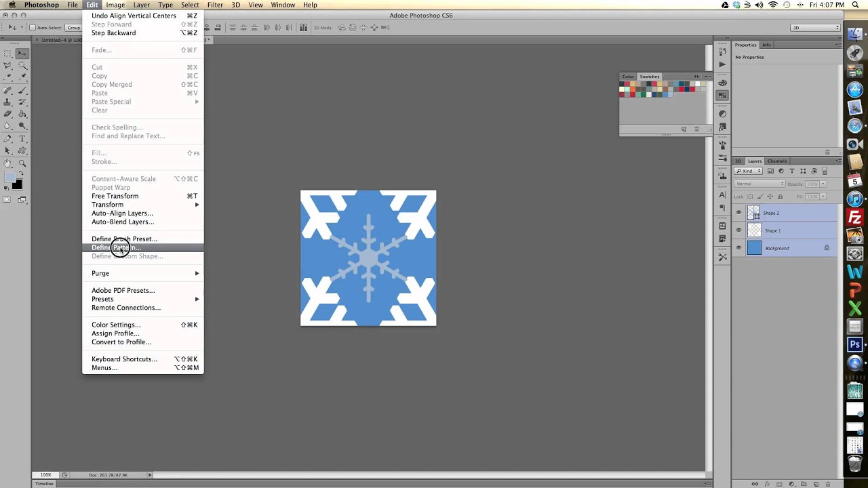Expand the Presets submenu
The width and height of the screenshot is (868, 488).
point(143,299)
